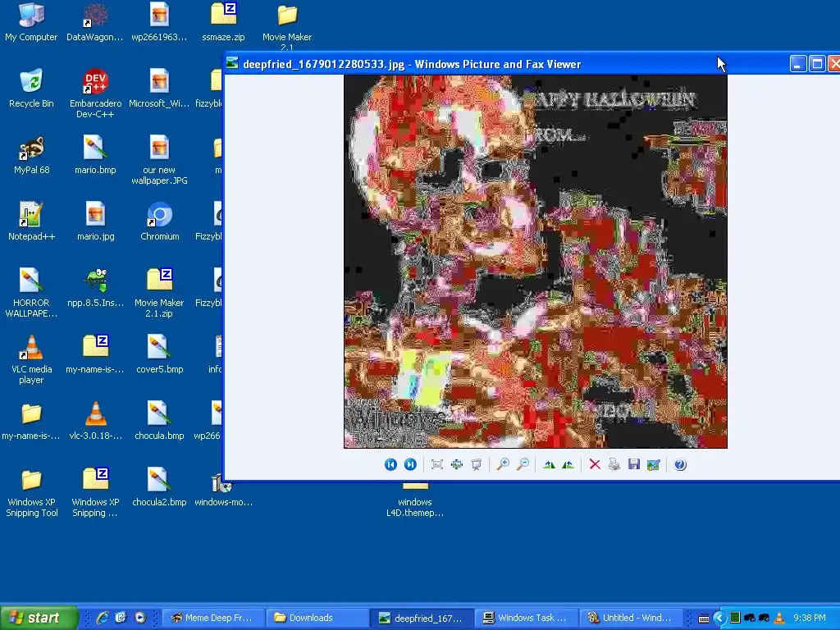Launch Windows Media Player from Quick Launch

(x=140, y=618)
